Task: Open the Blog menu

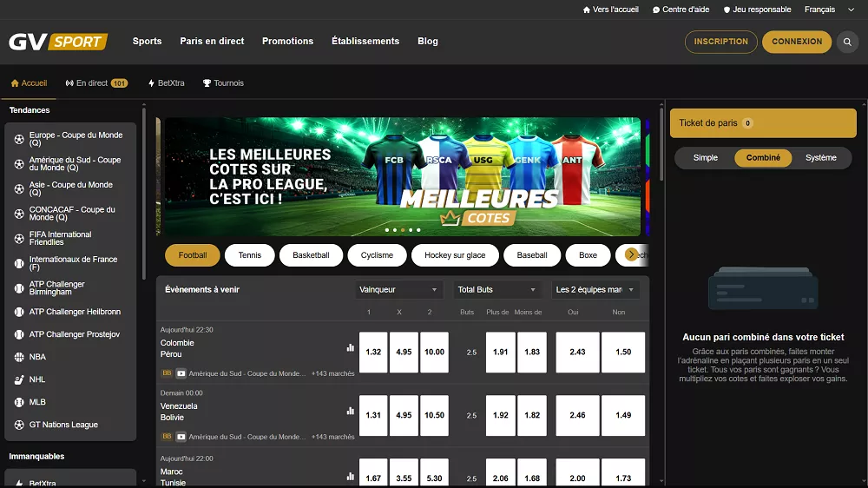Action: [428, 41]
